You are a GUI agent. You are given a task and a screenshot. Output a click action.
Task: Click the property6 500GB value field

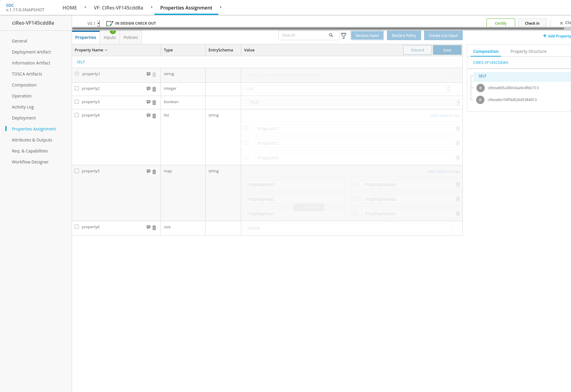tap(347, 228)
